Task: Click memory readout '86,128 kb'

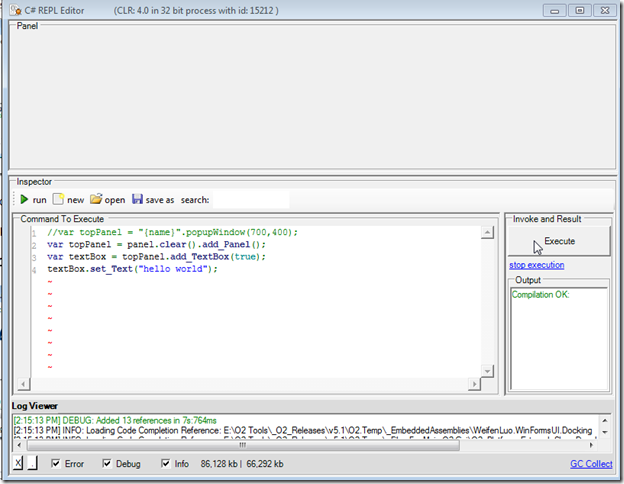Action: tap(219, 464)
